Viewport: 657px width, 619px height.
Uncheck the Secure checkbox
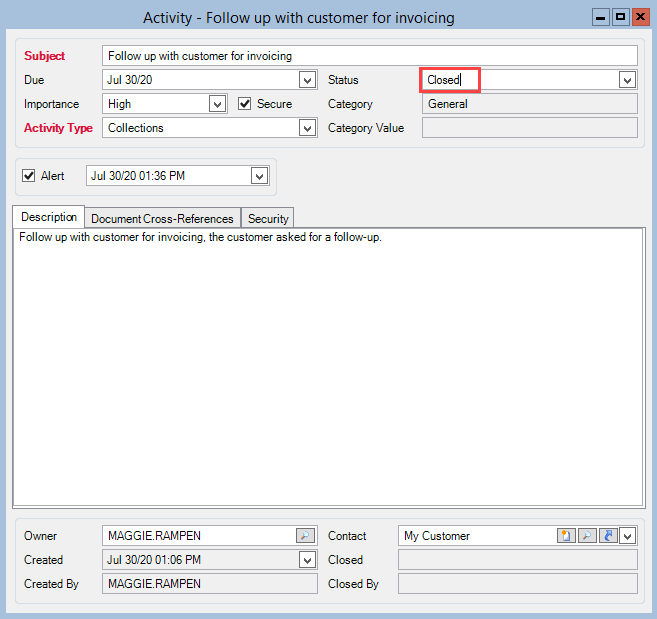(x=245, y=104)
